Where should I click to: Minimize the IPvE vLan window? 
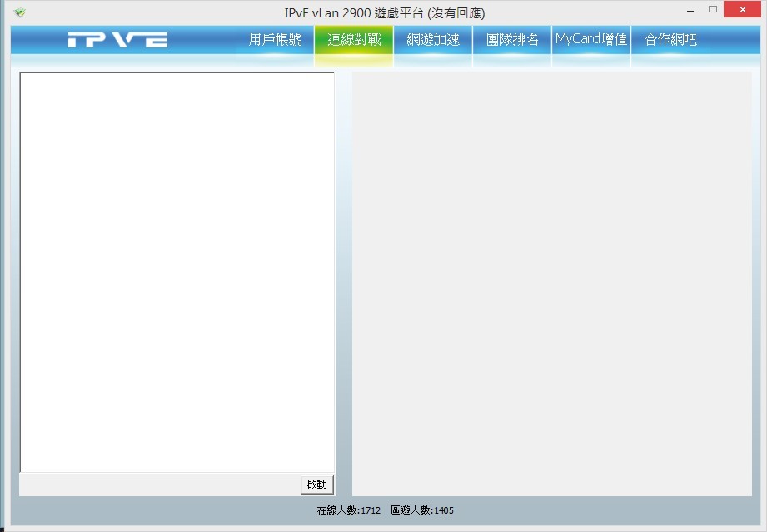tap(690, 10)
